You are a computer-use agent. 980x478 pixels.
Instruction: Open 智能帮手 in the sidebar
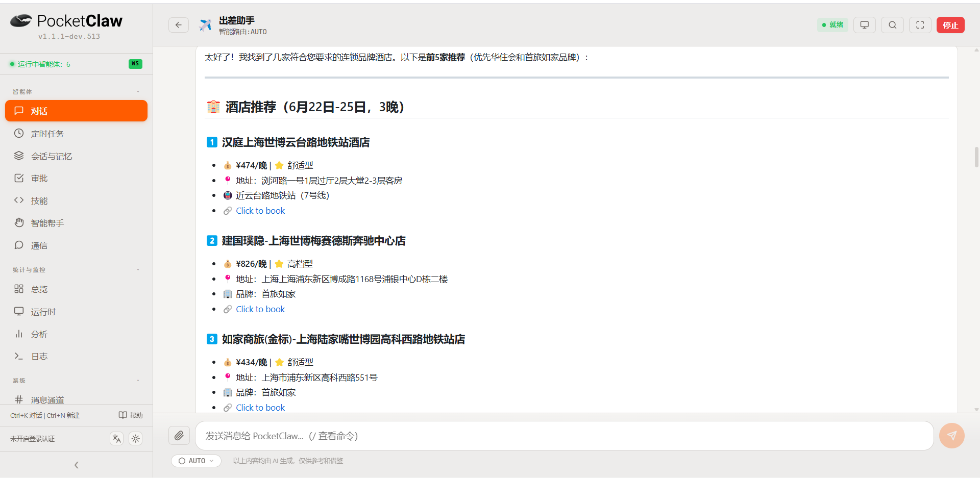click(76, 223)
